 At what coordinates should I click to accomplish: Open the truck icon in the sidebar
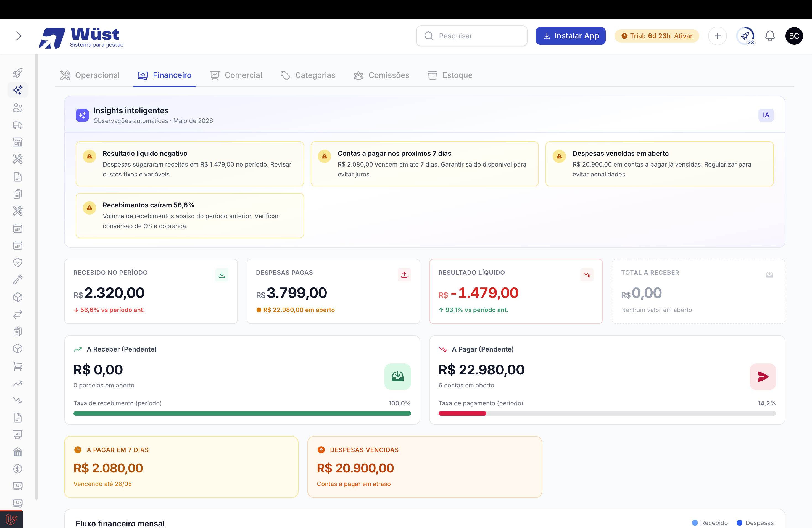[18, 125]
